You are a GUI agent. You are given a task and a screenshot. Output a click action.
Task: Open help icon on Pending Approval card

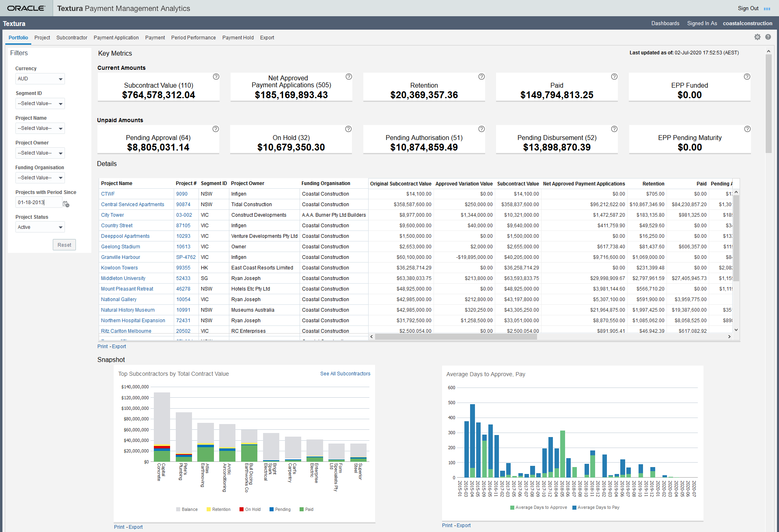[x=216, y=129]
